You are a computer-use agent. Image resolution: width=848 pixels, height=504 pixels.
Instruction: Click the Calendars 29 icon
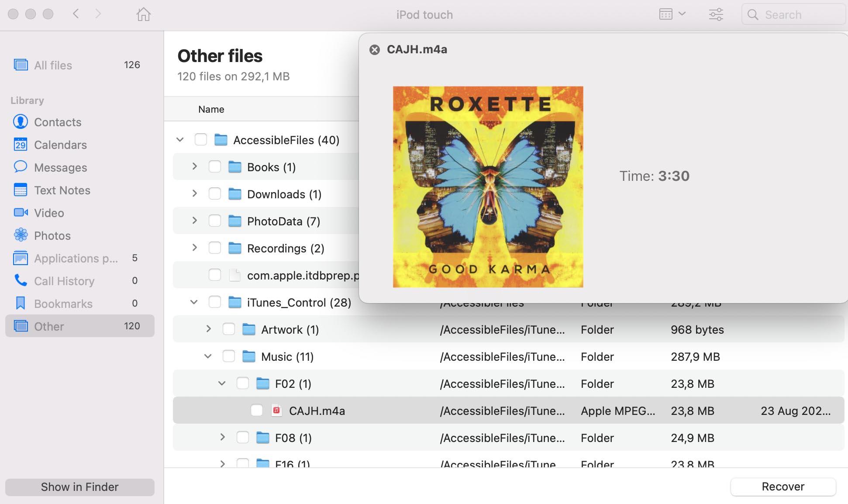21,145
